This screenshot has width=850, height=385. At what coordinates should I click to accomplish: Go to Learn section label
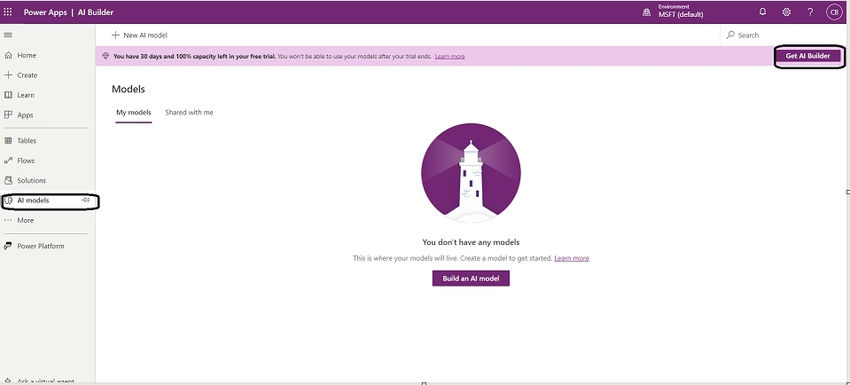(x=25, y=95)
